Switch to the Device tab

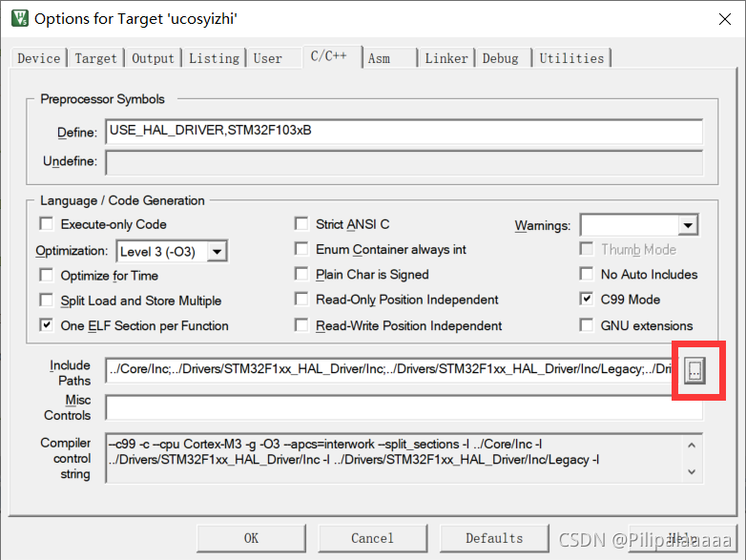pyautogui.click(x=38, y=58)
